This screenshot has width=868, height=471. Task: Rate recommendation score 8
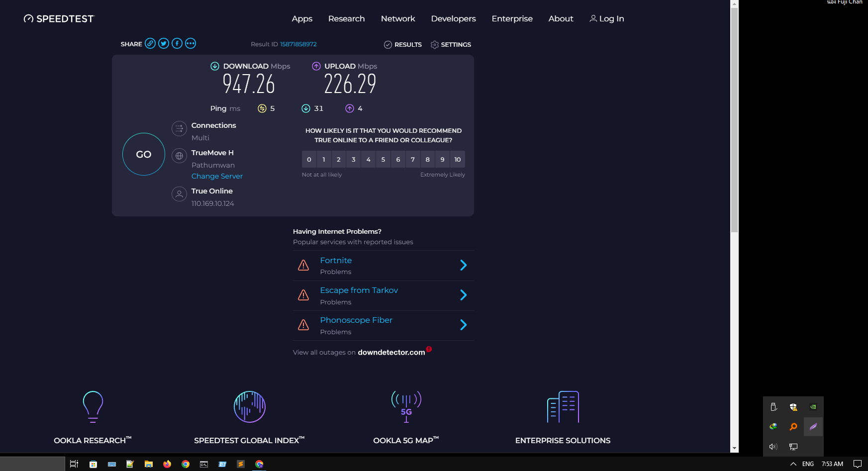coord(428,159)
